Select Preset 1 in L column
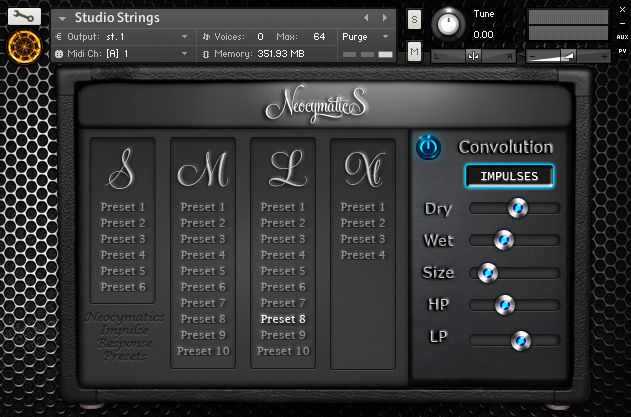The height and width of the screenshot is (417, 631). 283,207
